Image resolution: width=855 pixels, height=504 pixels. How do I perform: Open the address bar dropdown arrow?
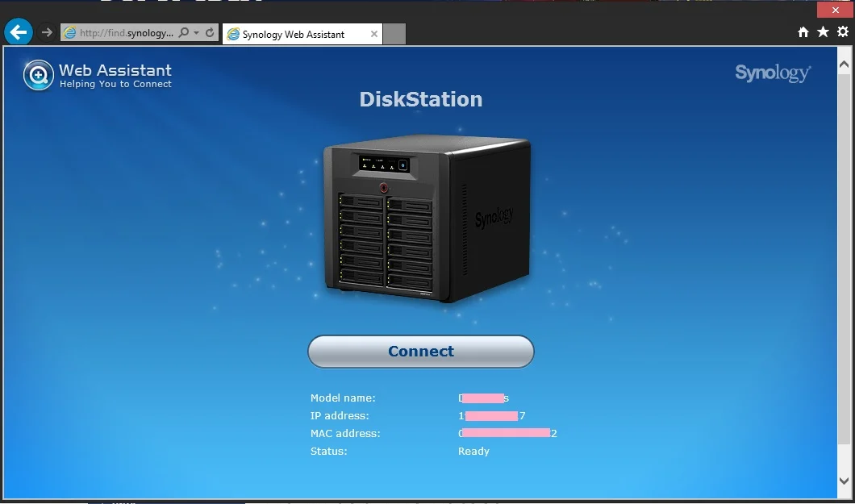pos(196,33)
